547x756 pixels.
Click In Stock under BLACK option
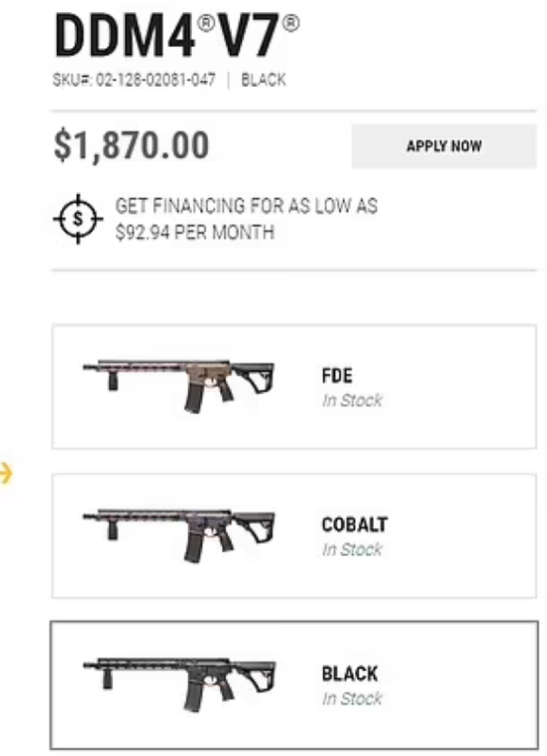click(x=352, y=699)
